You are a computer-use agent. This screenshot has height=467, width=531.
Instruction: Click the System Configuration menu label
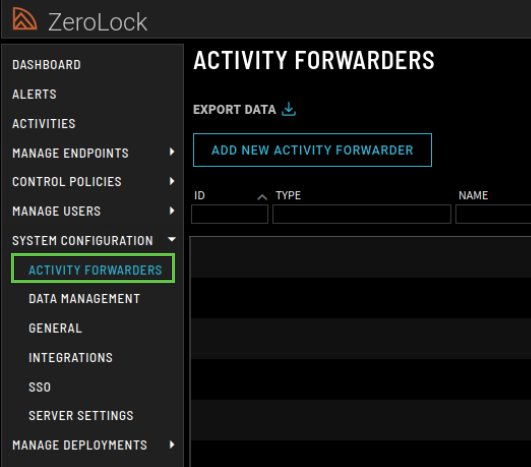(83, 241)
